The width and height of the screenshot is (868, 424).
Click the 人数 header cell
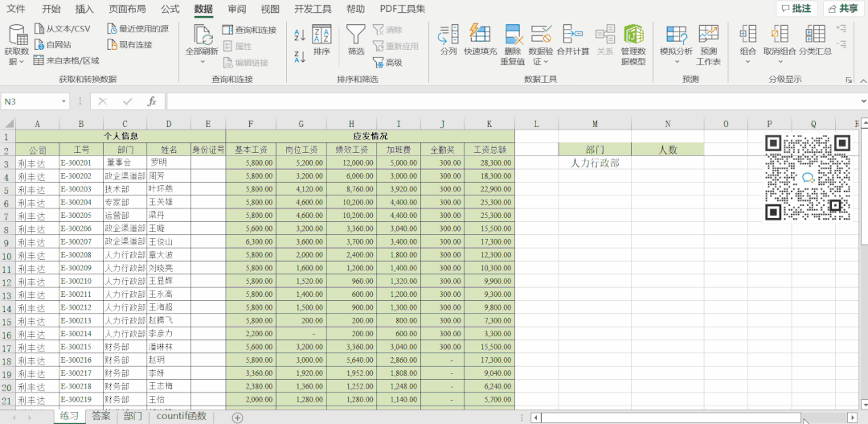[667, 149]
